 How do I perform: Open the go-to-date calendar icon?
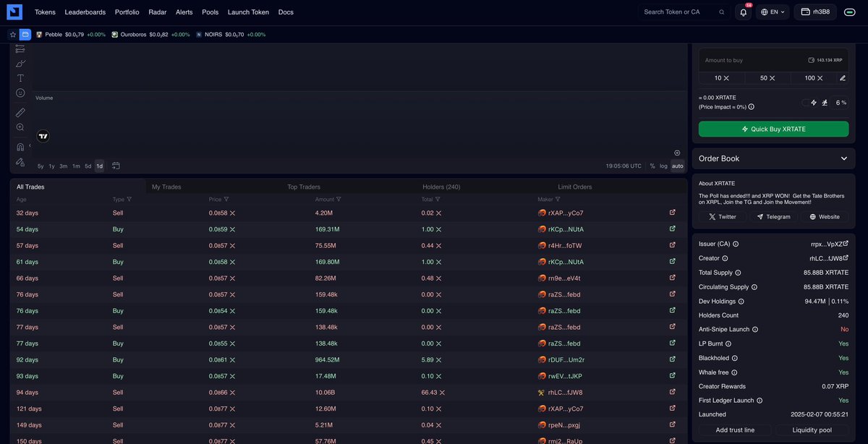[116, 166]
